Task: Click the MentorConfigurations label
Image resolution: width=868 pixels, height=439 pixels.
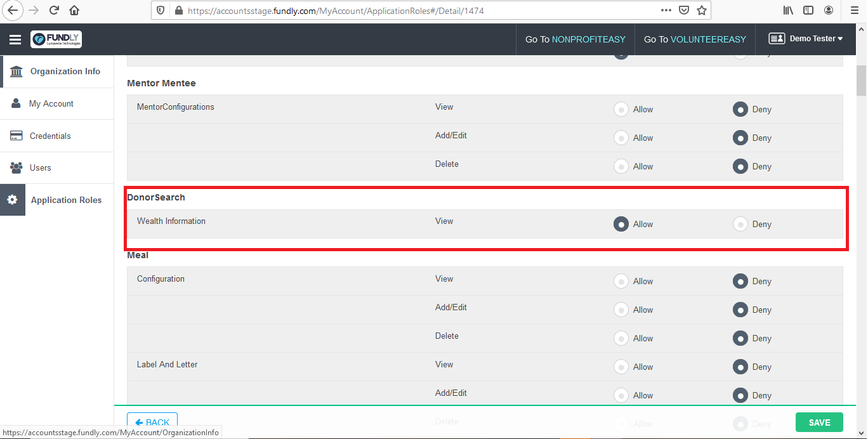Action: tap(176, 107)
